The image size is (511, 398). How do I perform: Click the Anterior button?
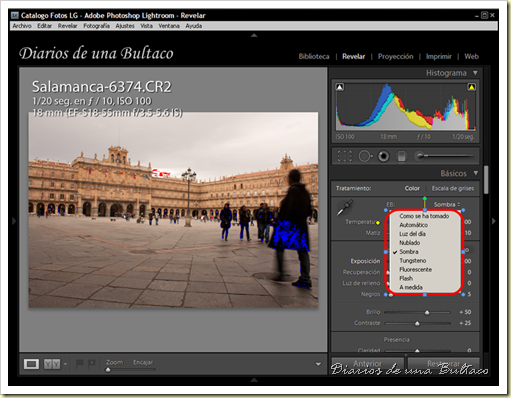point(367,363)
